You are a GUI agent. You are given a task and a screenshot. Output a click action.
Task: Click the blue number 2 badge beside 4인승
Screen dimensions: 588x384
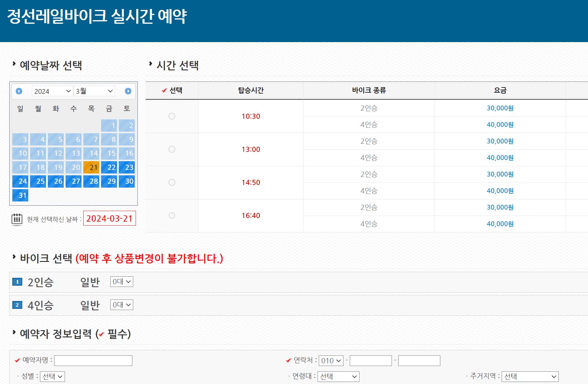coord(17,305)
